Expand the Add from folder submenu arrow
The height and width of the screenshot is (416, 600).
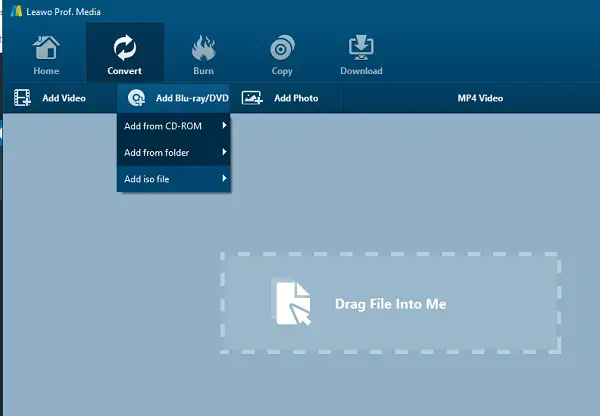pyautogui.click(x=224, y=152)
